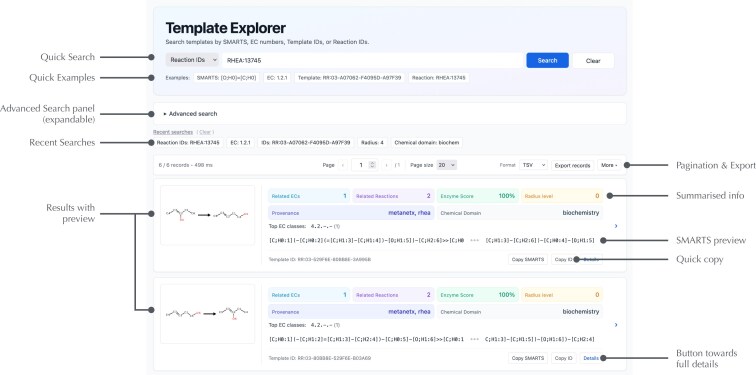Go to the previous results page arrow

click(343, 165)
